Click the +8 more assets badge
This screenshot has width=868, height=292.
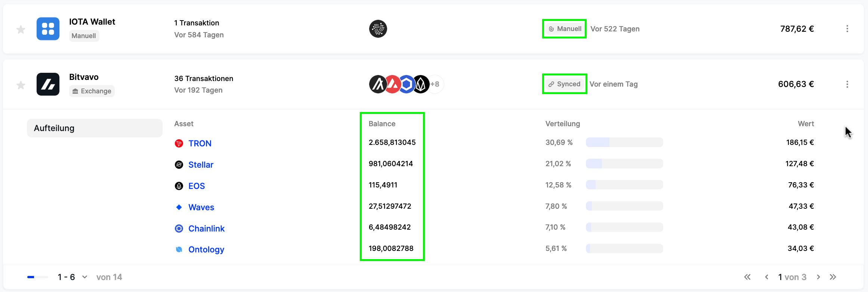435,84
